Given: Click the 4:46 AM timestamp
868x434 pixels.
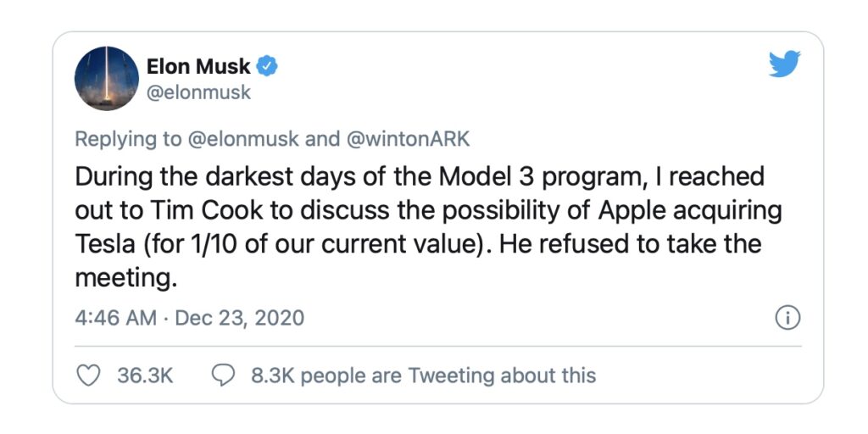Looking at the screenshot, I should pos(115,319).
